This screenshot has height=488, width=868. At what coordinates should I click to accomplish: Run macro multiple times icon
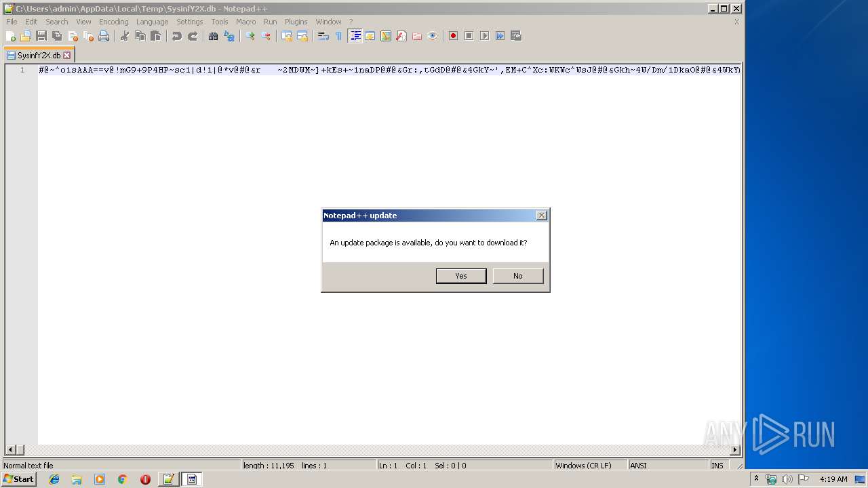[x=500, y=36]
